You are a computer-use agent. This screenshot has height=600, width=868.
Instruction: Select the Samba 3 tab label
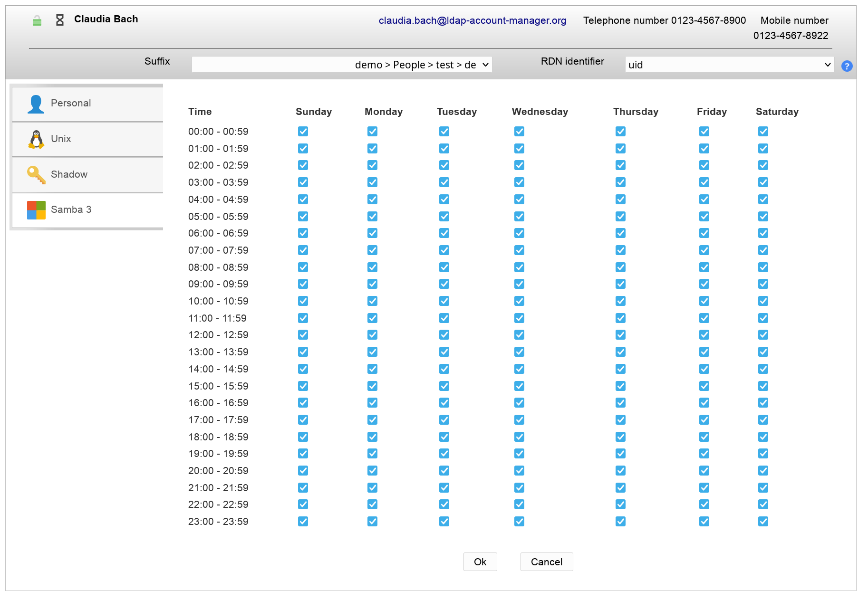71,210
